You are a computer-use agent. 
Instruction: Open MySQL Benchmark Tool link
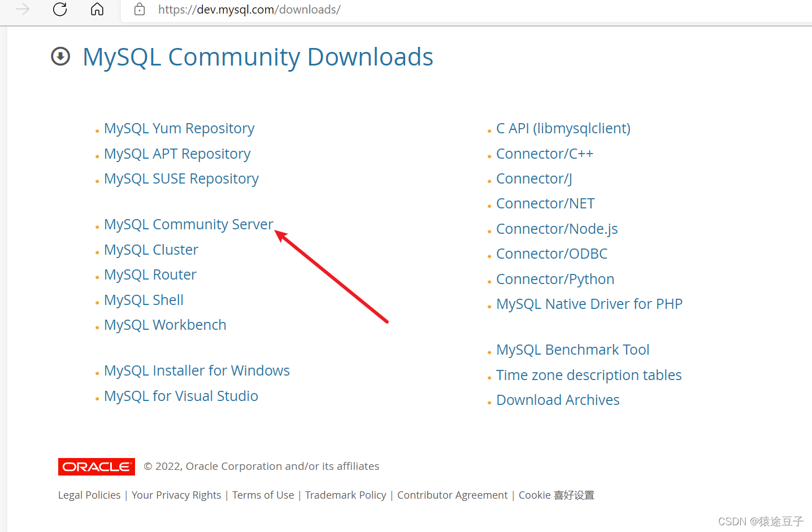tap(573, 350)
